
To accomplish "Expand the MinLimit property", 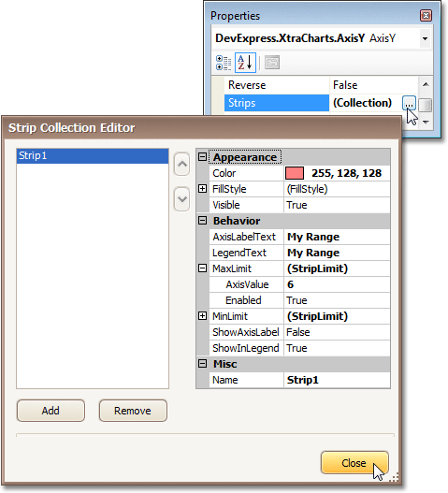I will (x=202, y=316).
